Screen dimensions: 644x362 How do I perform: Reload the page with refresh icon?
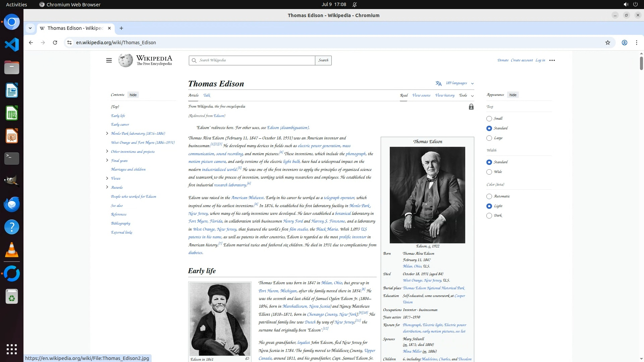click(55, 43)
